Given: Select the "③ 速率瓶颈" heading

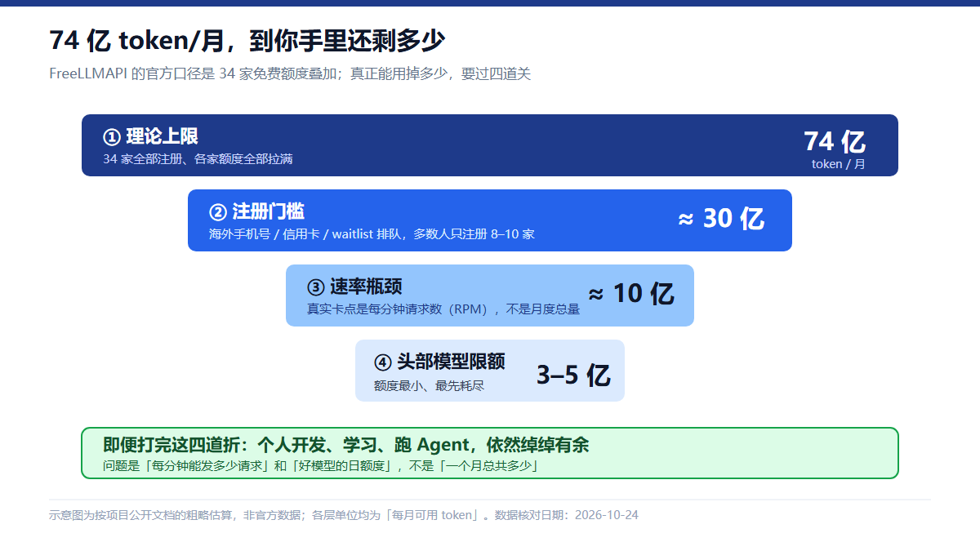Looking at the screenshot, I should (354, 287).
